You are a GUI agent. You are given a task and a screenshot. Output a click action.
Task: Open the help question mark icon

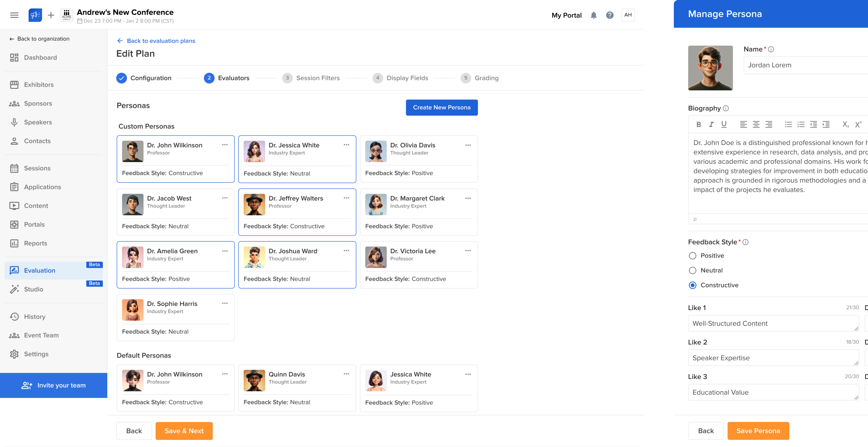pyautogui.click(x=609, y=15)
